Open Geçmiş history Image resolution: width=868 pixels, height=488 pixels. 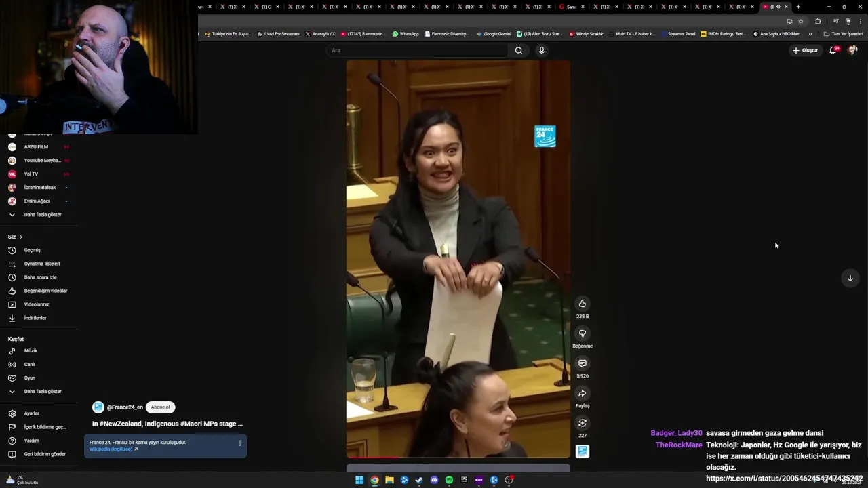click(x=39, y=250)
